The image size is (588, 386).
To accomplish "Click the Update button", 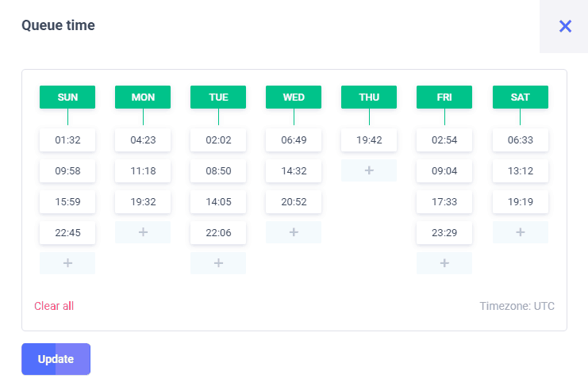I will (x=56, y=359).
